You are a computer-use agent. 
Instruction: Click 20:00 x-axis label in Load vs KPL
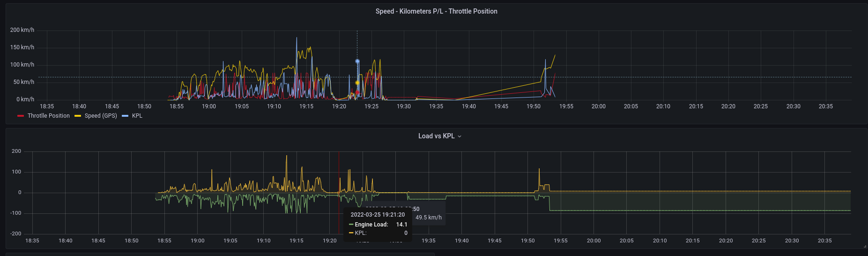point(594,241)
